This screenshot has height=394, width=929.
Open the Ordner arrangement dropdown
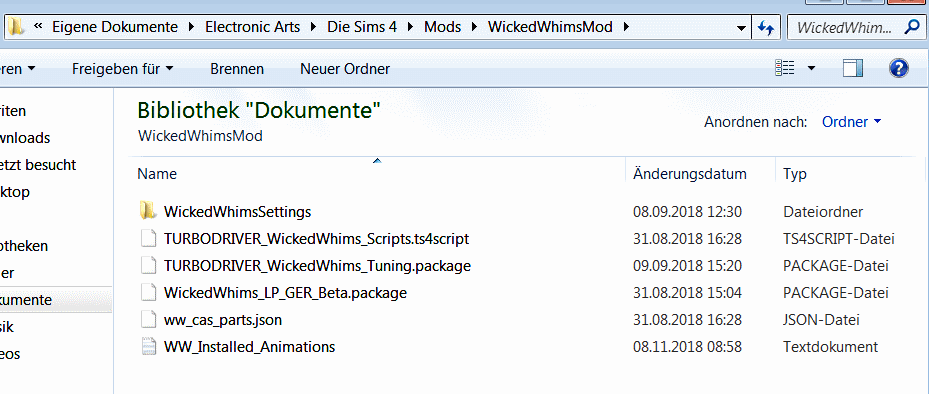(851, 121)
